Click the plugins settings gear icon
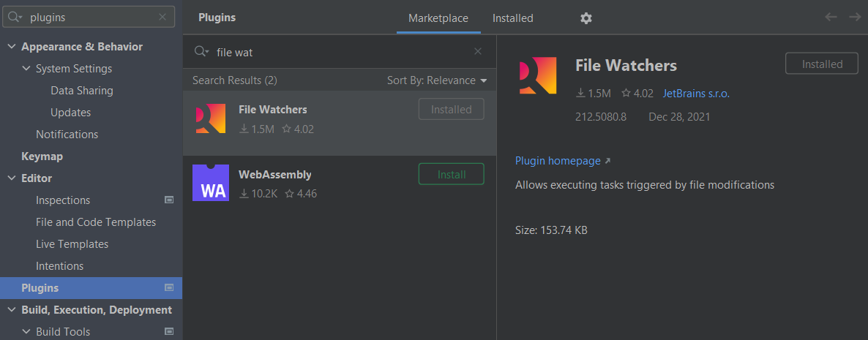The height and width of the screenshot is (340, 868). pos(585,18)
